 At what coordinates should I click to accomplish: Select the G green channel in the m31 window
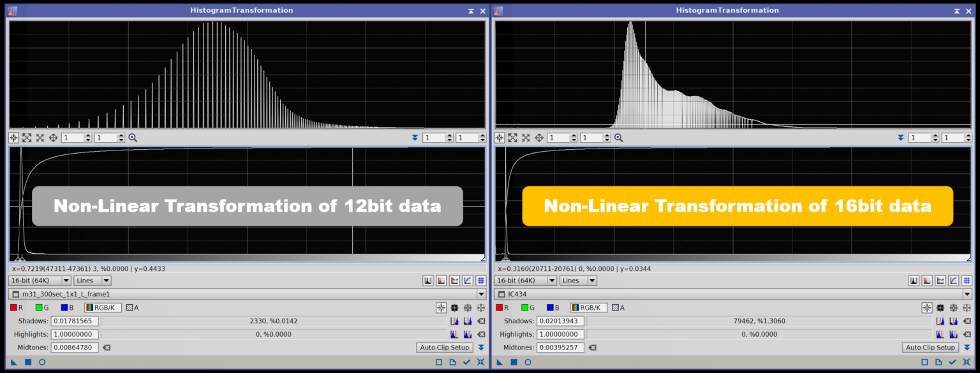[x=40, y=308]
